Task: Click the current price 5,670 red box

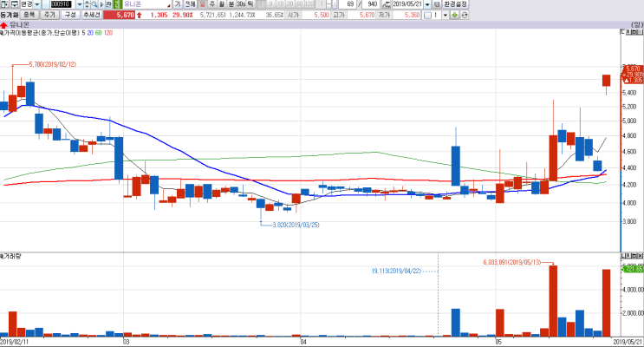Action: (x=119, y=16)
